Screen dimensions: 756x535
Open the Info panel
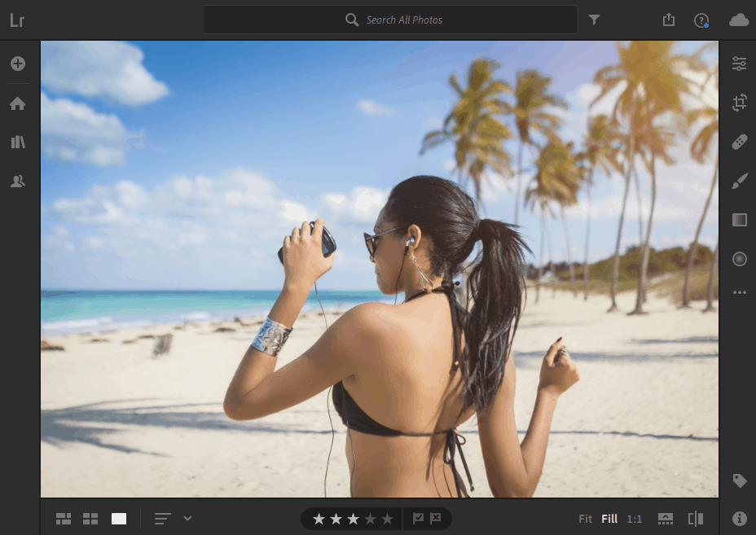(x=739, y=519)
